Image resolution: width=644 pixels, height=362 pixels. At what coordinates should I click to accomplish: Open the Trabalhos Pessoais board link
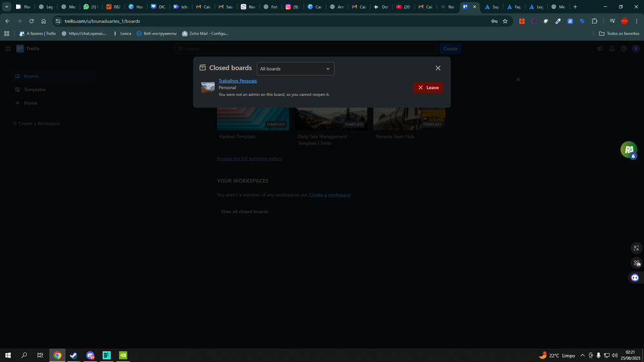point(237,81)
